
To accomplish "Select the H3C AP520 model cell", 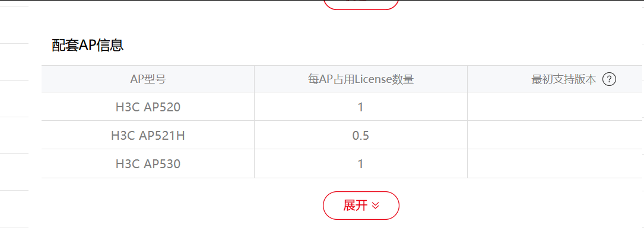I will [x=148, y=107].
